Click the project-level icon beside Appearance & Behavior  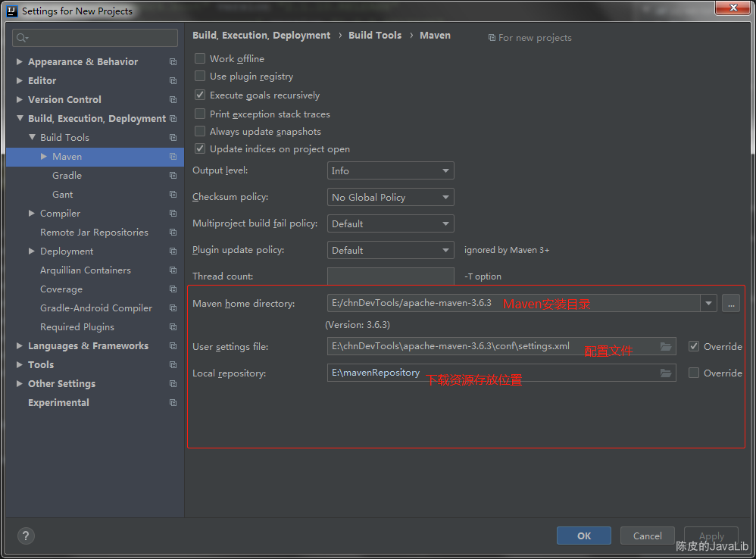click(173, 61)
